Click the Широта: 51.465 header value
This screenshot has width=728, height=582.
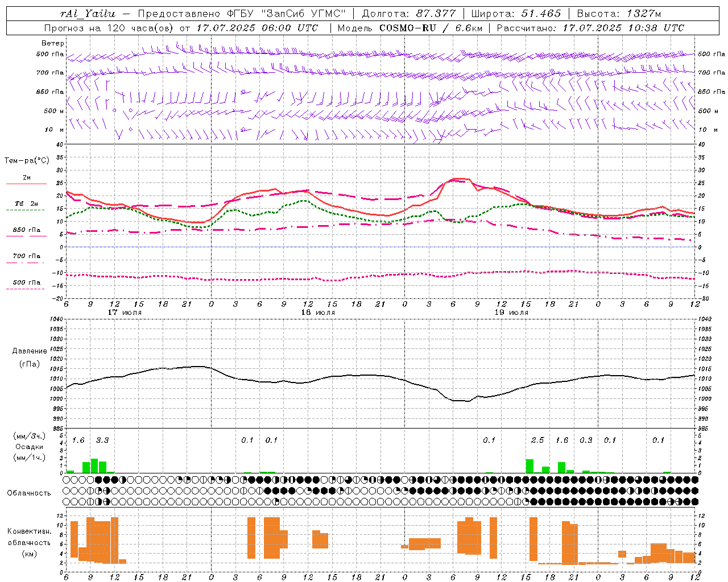coord(516,14)
